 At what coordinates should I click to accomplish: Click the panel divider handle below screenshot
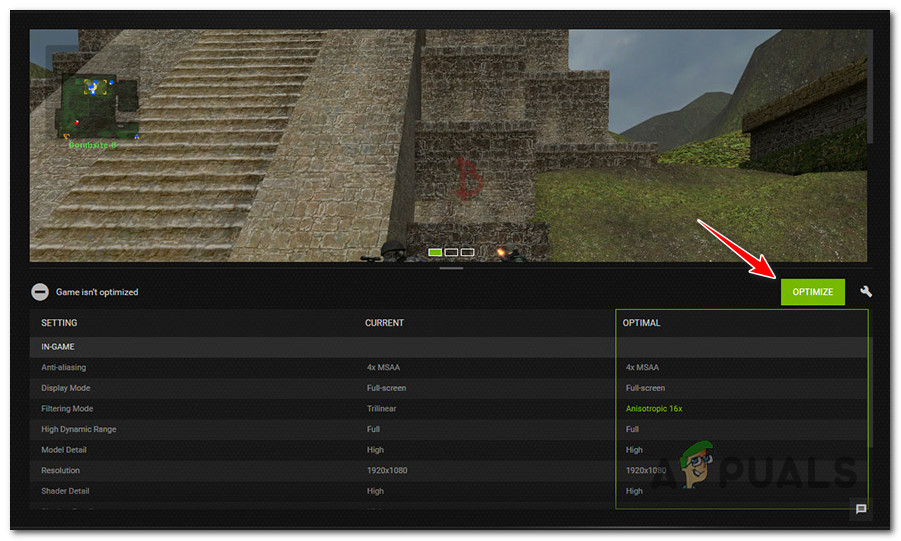click(x=451, y=268)
